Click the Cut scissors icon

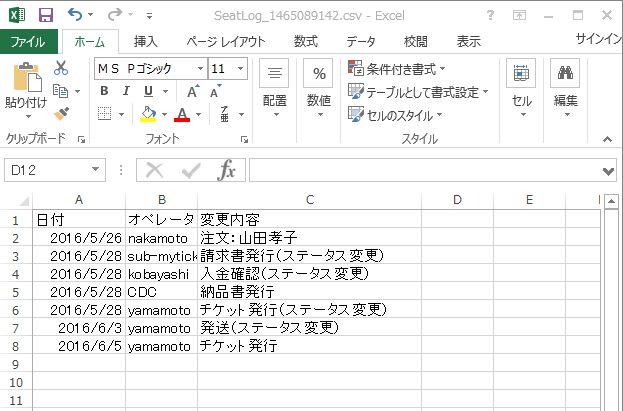[61, 68]
